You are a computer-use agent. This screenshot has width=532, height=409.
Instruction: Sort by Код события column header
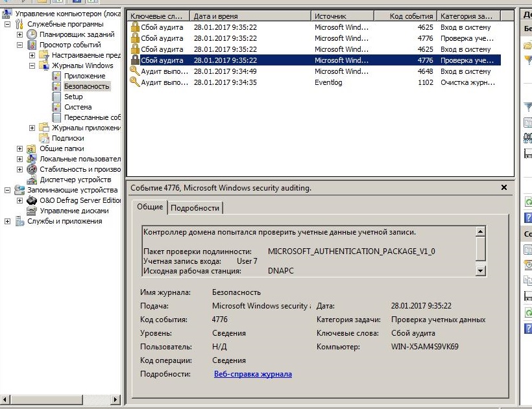pos(411,16)
